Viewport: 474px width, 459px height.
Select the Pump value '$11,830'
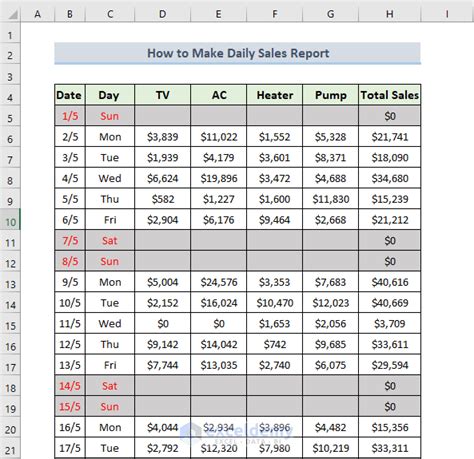click(x=331, y=199)
